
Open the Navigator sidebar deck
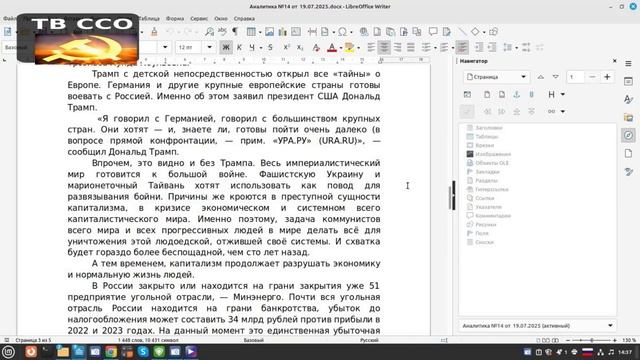click(629, 136)
